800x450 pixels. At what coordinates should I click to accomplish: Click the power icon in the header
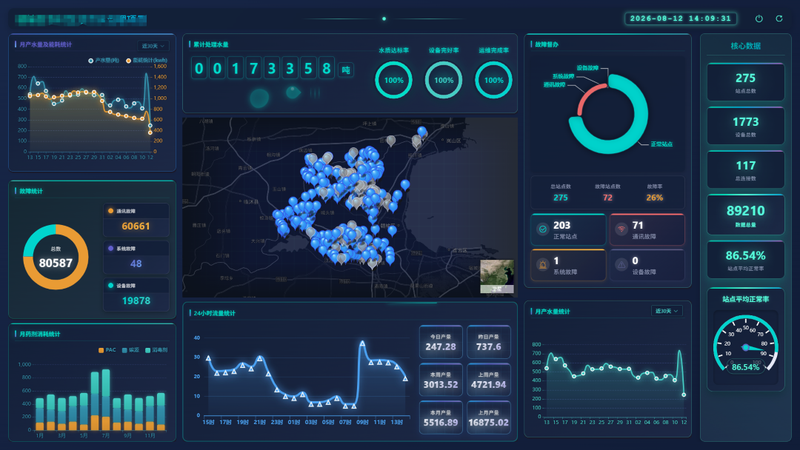(759, 18)
